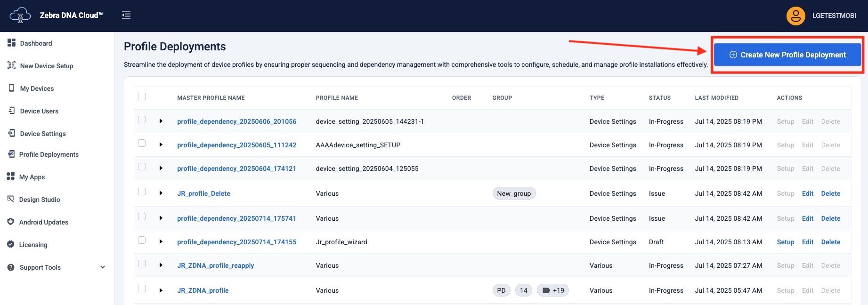Click Setup for the Jr_profile_wizard row
Screen dimensions: 868x305
(x=785, y=242)
